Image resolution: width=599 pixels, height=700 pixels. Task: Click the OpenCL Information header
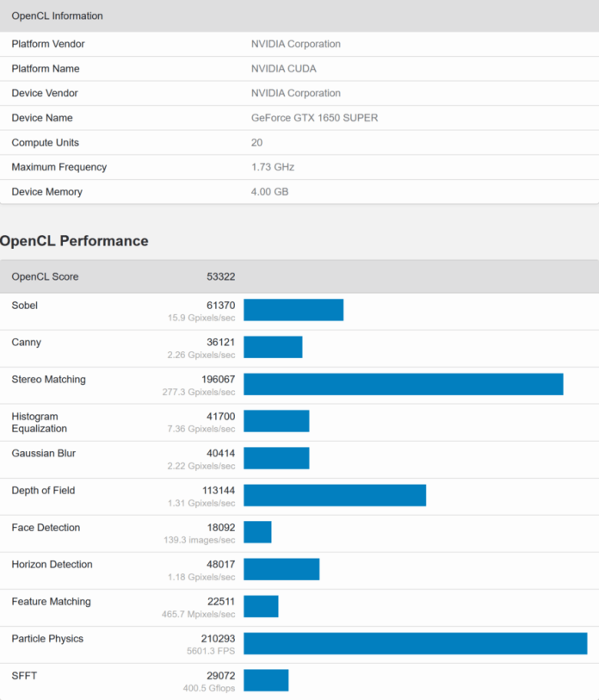57,15
